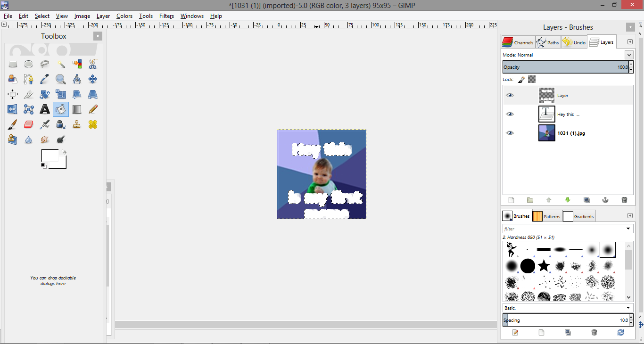Image resolution: width=644 pixels, height=344 pixels.
Task: Open the Layers dock tab configuration menu
Action: click(630, 42)
